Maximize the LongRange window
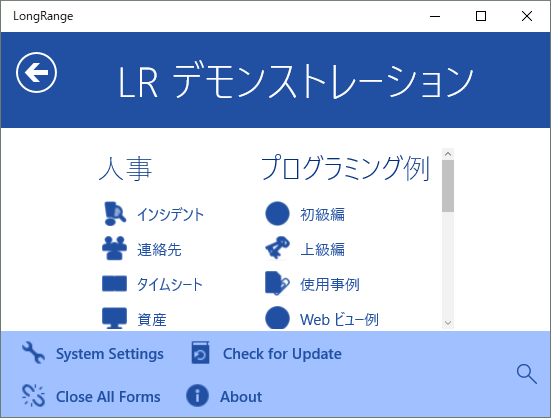 [481, 16]
